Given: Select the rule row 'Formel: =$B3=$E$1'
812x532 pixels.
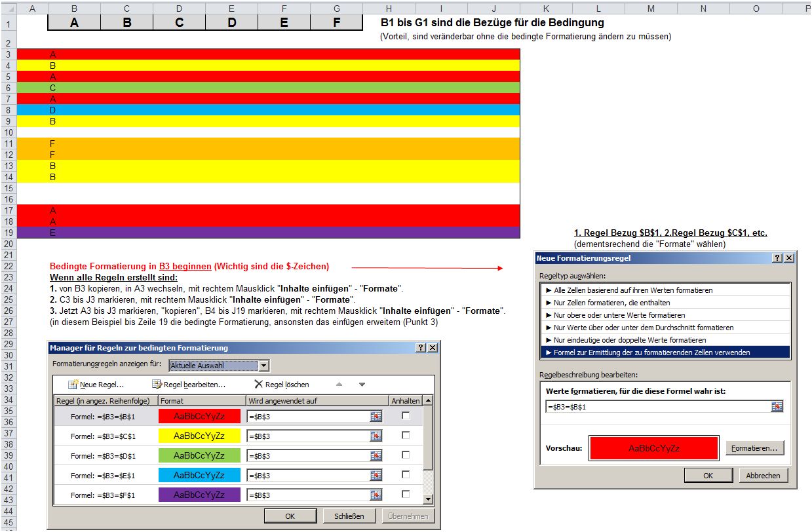Looking at the screenshot, I should 239,475.
